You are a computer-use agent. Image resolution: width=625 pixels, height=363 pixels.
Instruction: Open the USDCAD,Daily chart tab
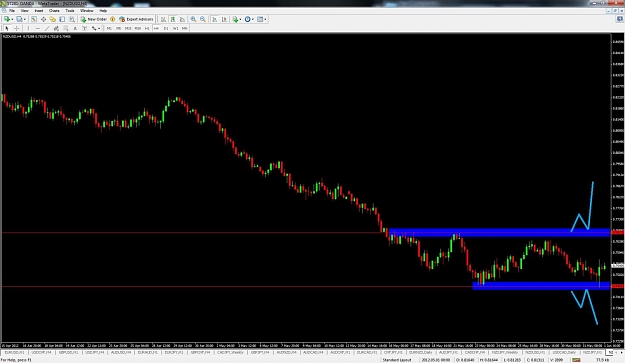click(564, 353)
